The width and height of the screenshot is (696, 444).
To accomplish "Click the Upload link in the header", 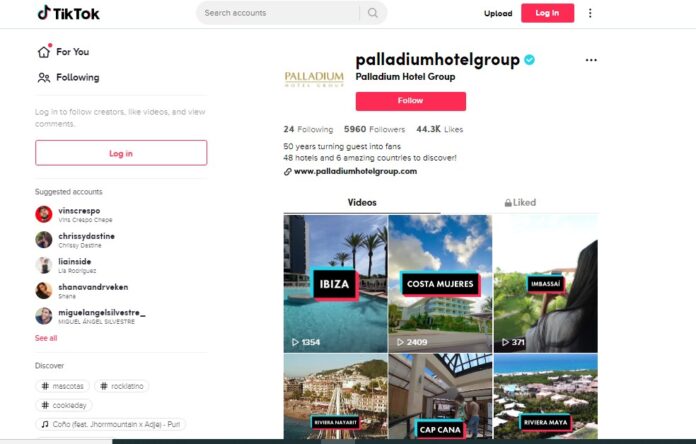I will [498, 14].
